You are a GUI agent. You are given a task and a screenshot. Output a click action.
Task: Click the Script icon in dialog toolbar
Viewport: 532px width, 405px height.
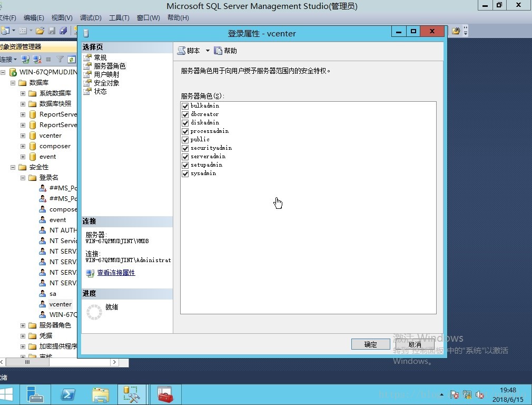click(182, 51)
